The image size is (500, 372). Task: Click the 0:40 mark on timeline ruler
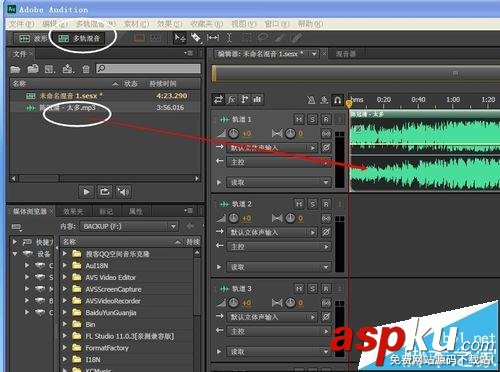click(x=418, y=100)
